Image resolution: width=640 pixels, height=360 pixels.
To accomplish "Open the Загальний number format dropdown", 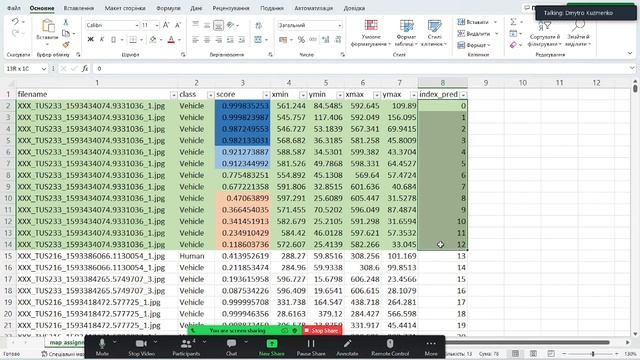I will pyautogui.click(x=340, y=25).
